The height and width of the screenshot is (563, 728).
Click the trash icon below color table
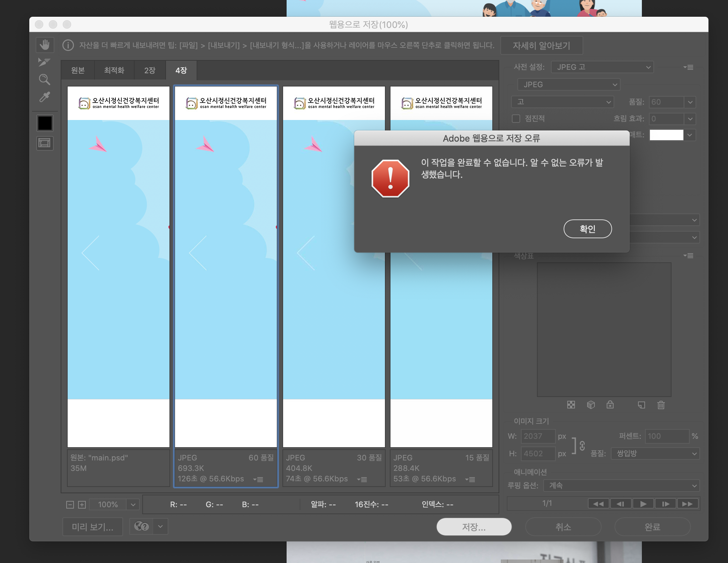[661, 405]
